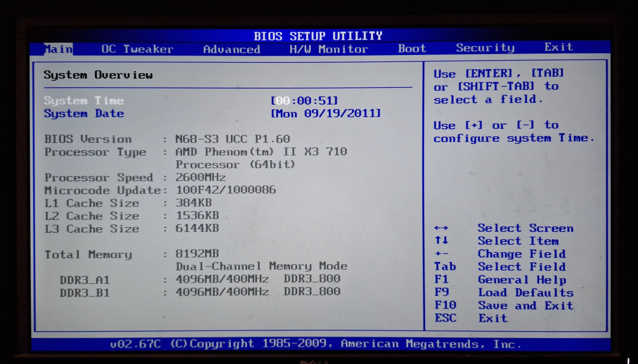
Task: Click the BIOS SETUP UTILITY title
Action: point(318,36)
